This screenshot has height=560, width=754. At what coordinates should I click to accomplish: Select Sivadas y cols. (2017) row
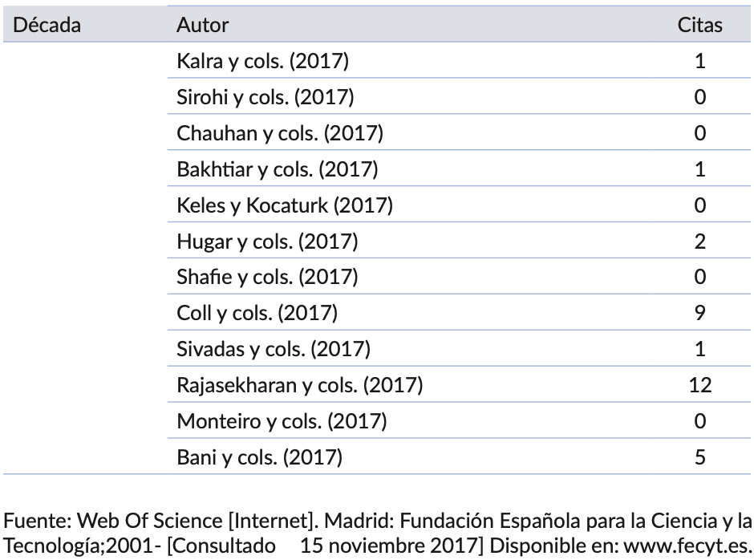tap(273, 350)
